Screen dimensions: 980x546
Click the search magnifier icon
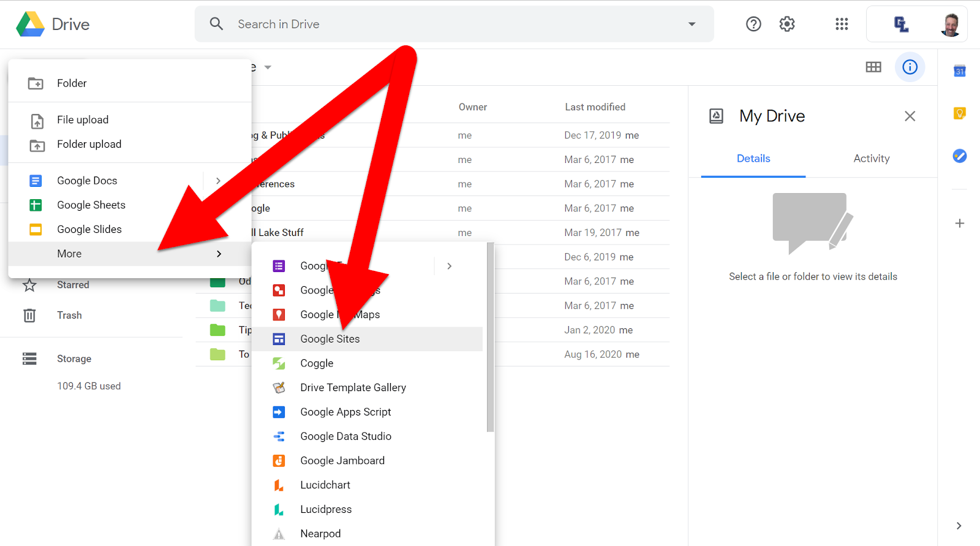tap(216, 24)
